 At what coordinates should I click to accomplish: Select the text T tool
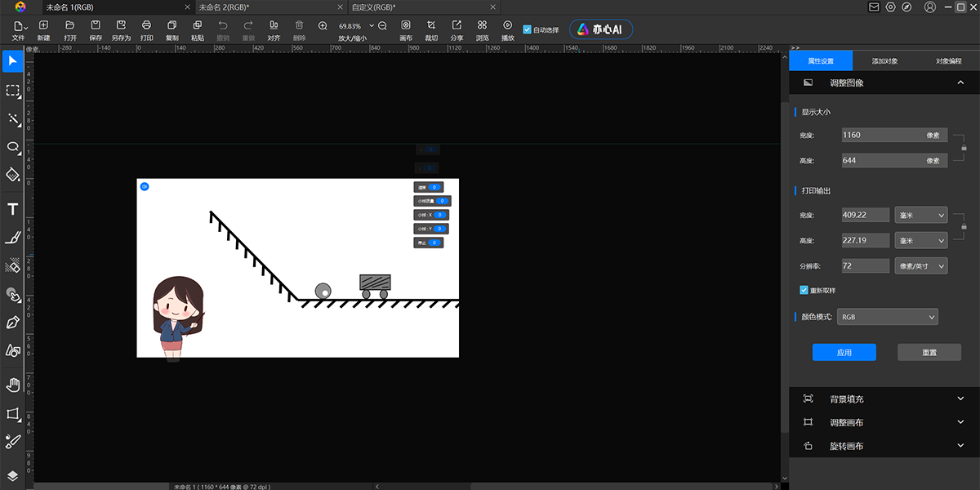12,210
